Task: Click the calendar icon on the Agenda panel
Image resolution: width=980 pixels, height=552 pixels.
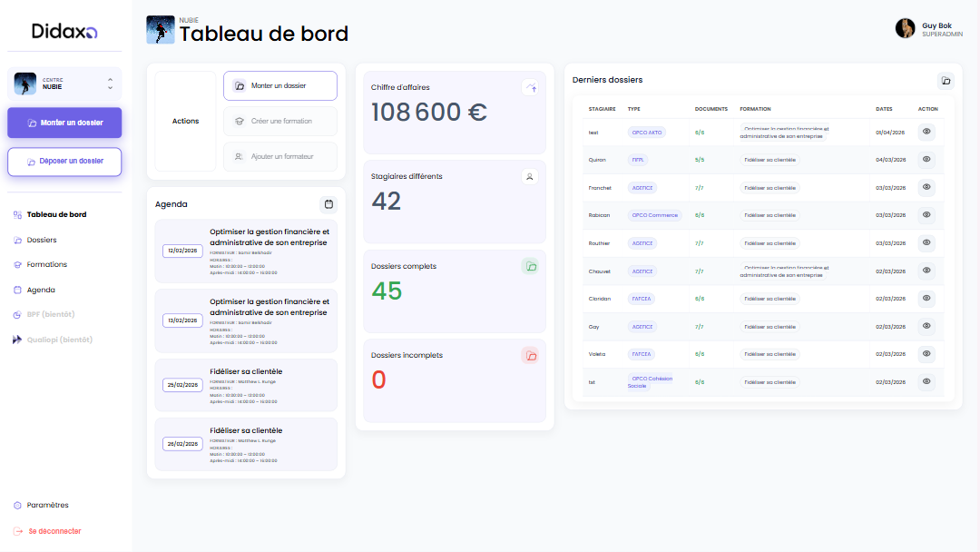Action: 328,204
